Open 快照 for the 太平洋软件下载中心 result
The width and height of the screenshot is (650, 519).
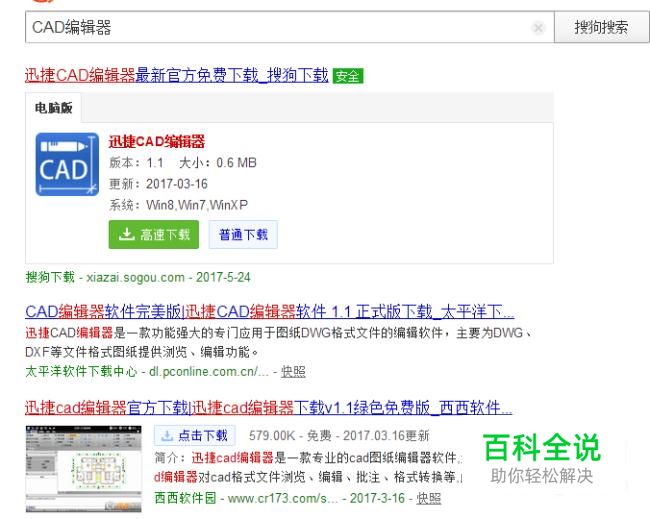(x=293, y=371)
